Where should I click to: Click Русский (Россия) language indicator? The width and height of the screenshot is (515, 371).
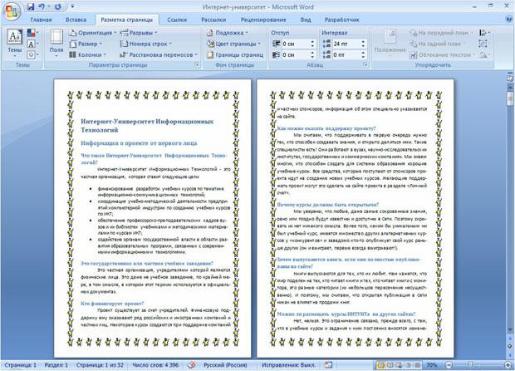(x=225, y=365)
